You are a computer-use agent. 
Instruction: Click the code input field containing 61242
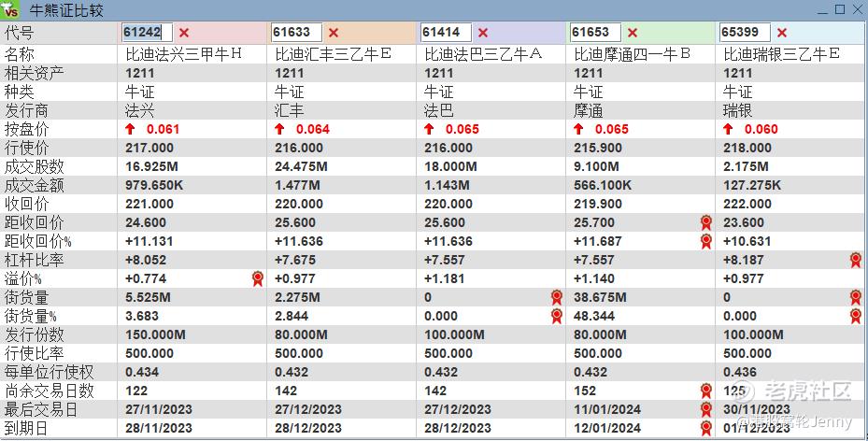tap(148, 32)
